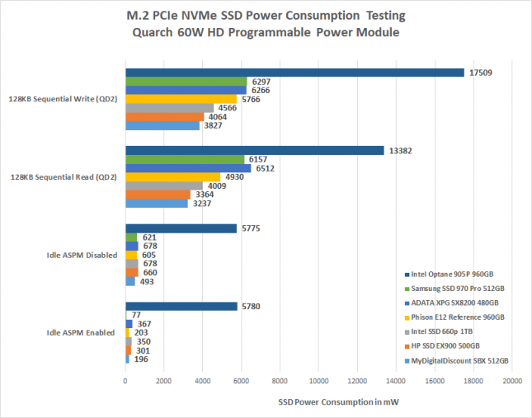Click the x-axis tick label 10000
Image resolution: width=532 pixels, height=418 pixels.
click(x=318, y=381)
